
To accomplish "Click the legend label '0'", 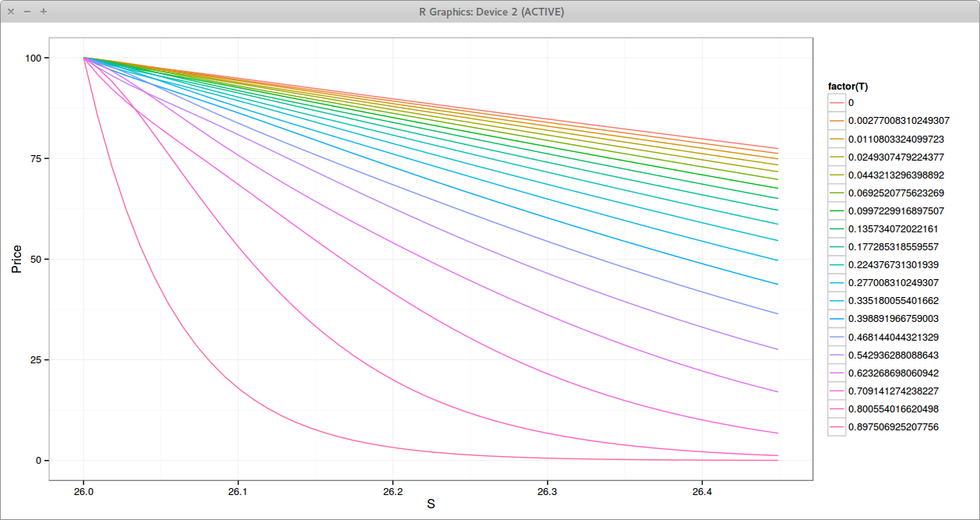I will (851, 103).
